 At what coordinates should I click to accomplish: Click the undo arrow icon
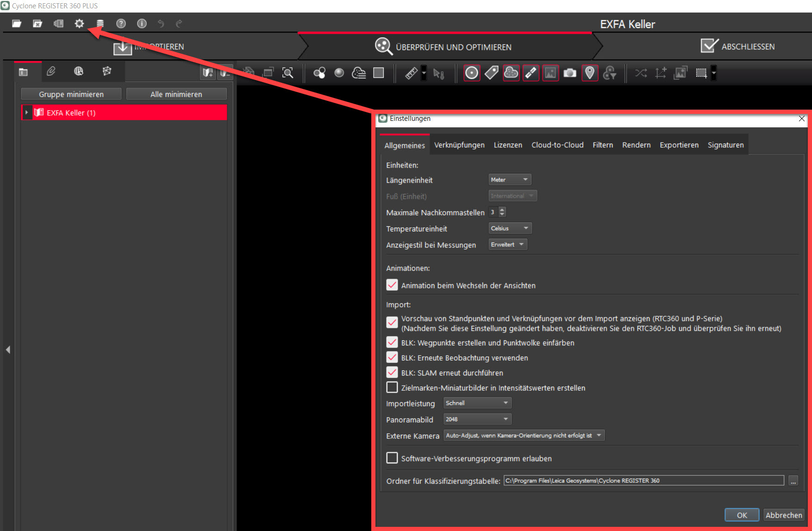click(161, 24)
